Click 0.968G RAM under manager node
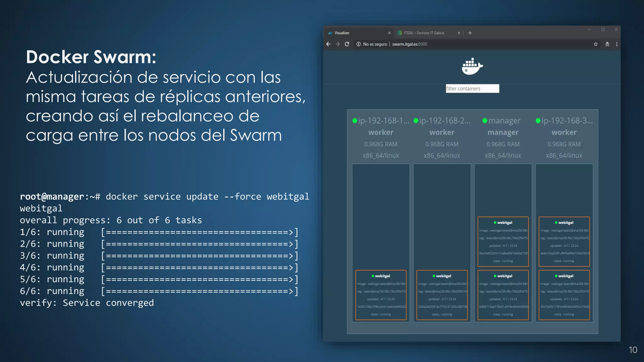Image resolution: width=644 pixels, height=362 pixels. click(x=503, y=144)
